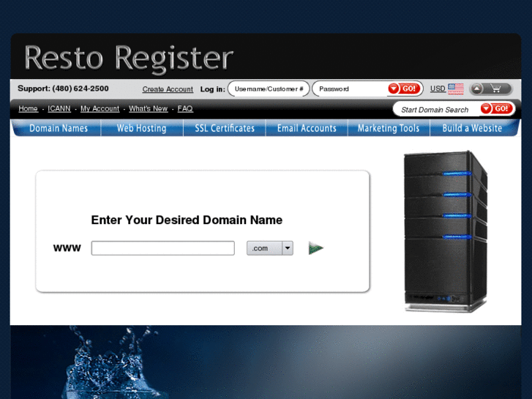The image size is (532, 399).
Task: Open the Marketing Tools tab
Action: (389, 128)
